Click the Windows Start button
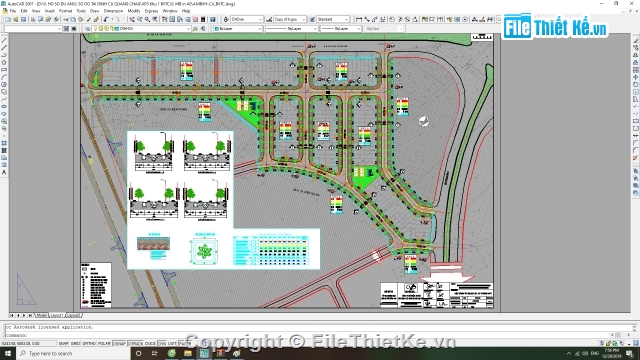 tap(8, 353)
